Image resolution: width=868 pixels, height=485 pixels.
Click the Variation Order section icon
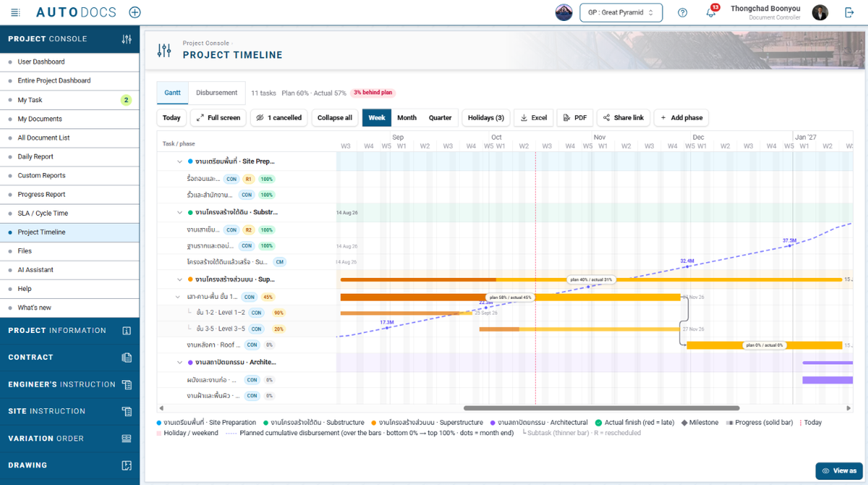(x=127, y=439)
